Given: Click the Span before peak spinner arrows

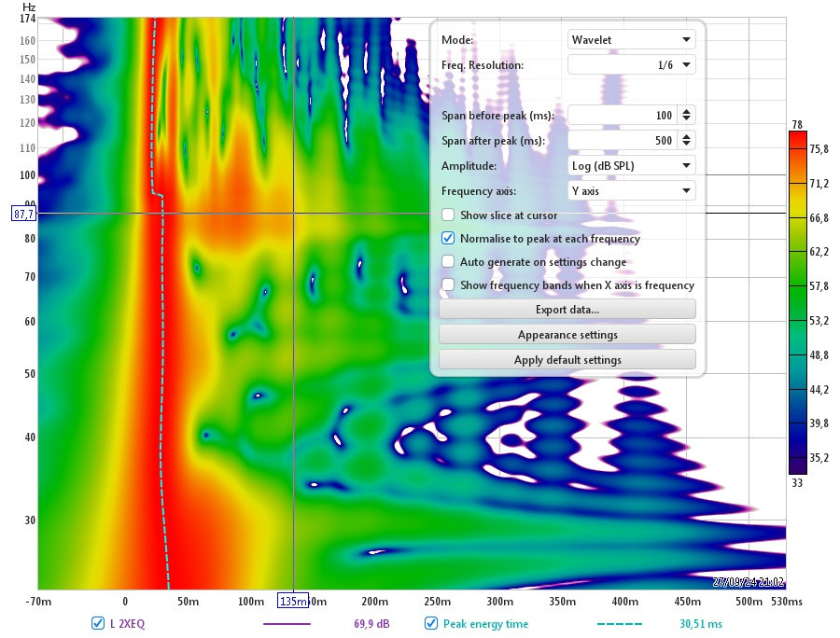Looking at the screenshot, I should click(x=686, y=115).
